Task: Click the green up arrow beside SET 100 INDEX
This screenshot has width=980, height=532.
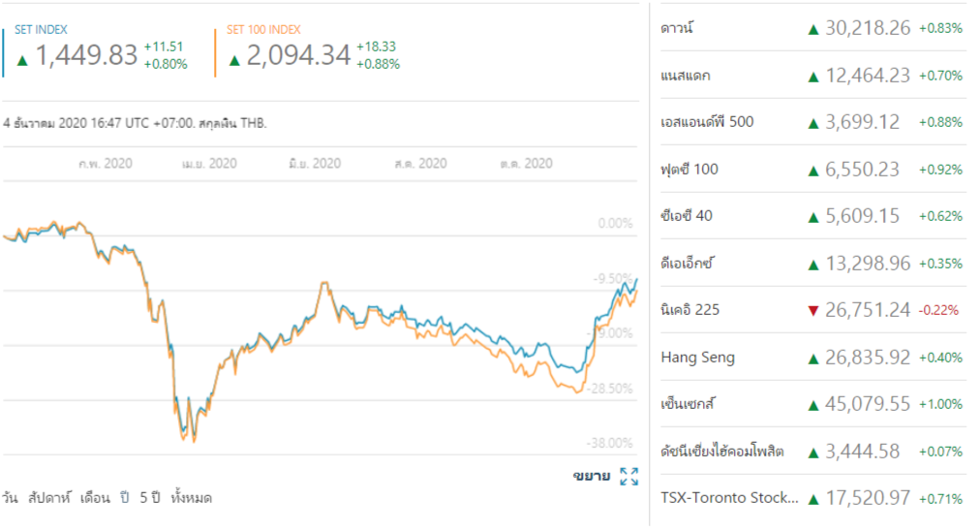Action: tap(234, 60)
